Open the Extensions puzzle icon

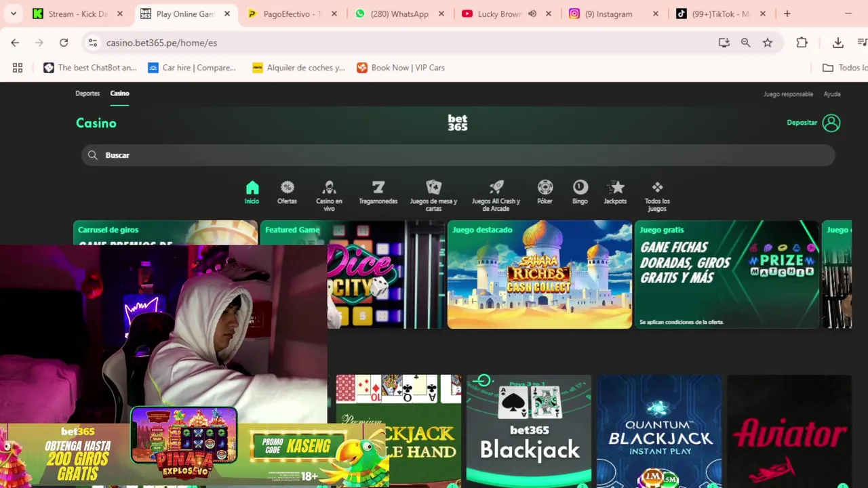[x=802, y=43]
